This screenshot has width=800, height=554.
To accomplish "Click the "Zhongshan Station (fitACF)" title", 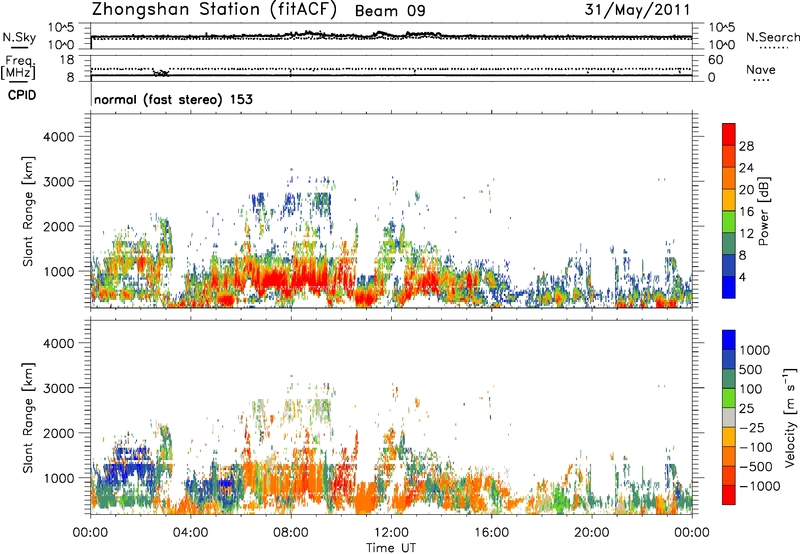I will 214,10.
